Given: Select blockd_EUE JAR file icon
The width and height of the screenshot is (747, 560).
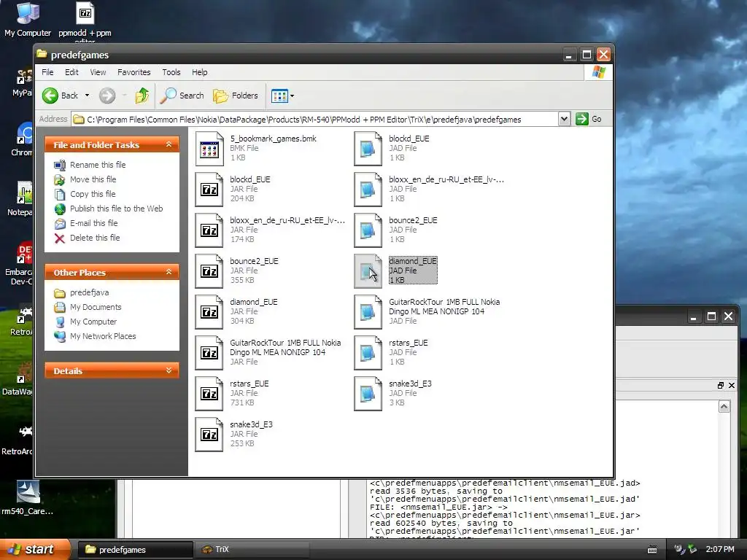Looking at the screenshot, I should (x=209, y=190).
